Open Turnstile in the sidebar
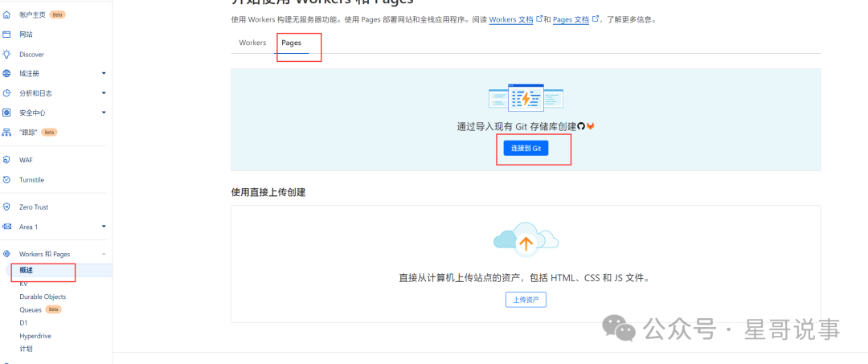Image resolution: width=868 pixels, height=364 pixels. click(31, 180)
